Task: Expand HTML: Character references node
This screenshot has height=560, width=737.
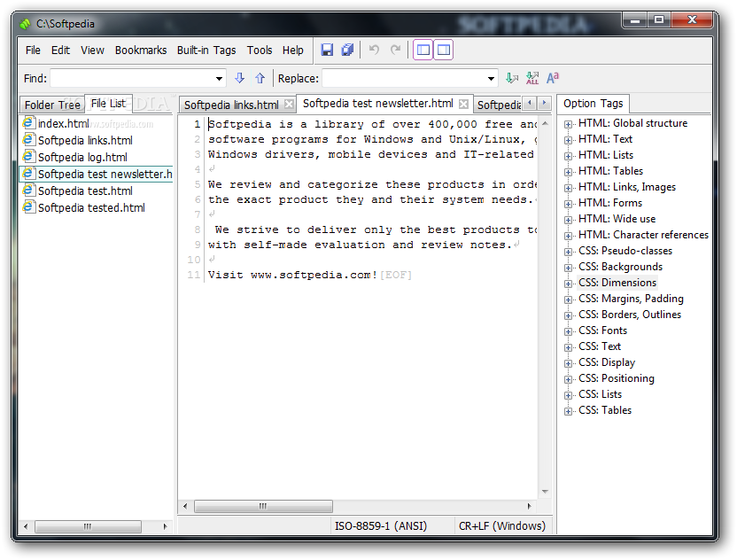Action: click(569, 237)
